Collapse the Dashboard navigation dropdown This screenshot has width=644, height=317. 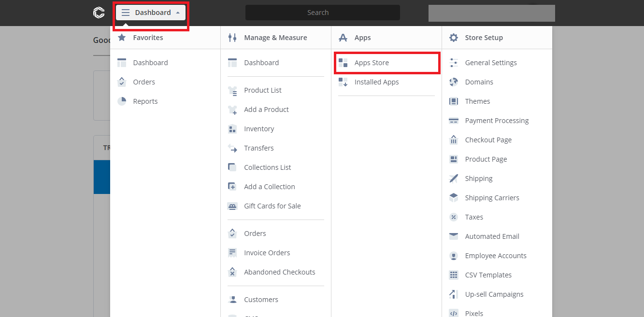coord(151,13)
